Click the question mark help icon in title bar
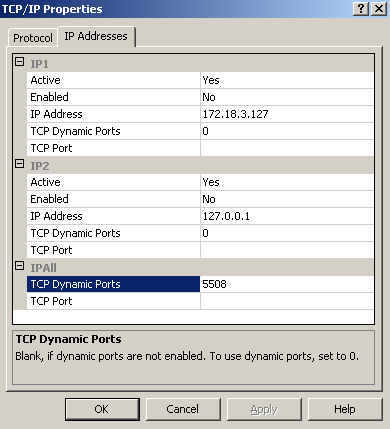390x429 pixels. (361, 8)
